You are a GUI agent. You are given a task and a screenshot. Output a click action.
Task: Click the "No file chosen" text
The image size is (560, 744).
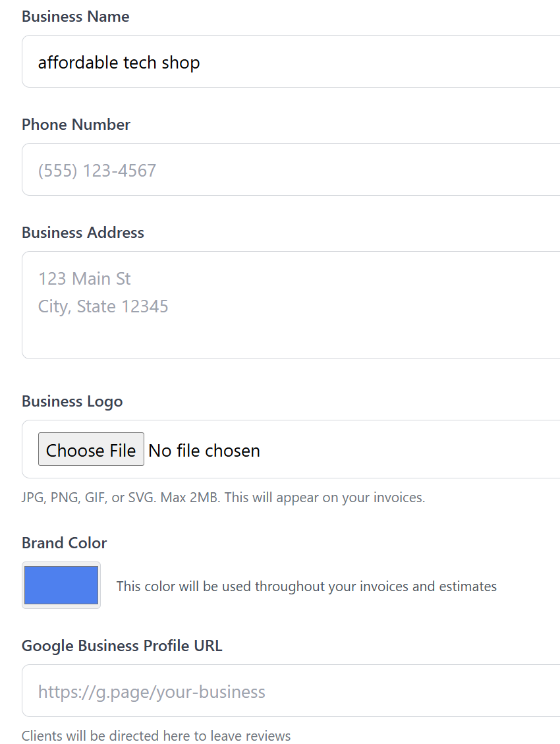click(x=204, y=451)
